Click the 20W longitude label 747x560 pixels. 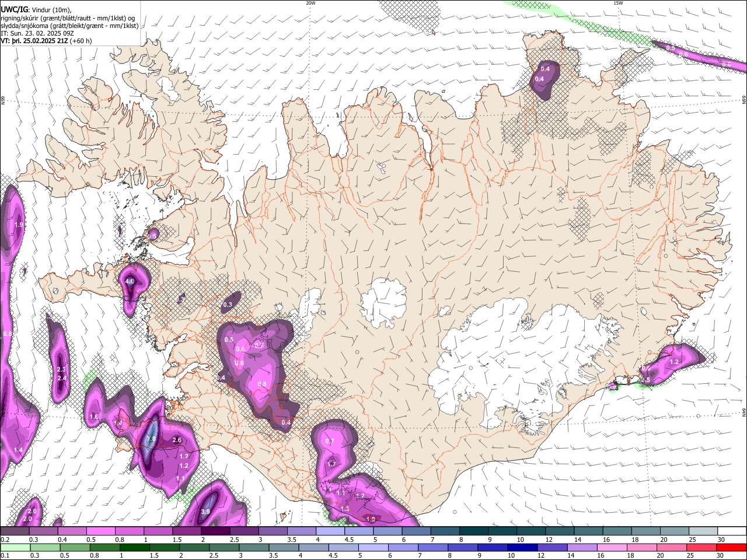click(x=310, y=3)
